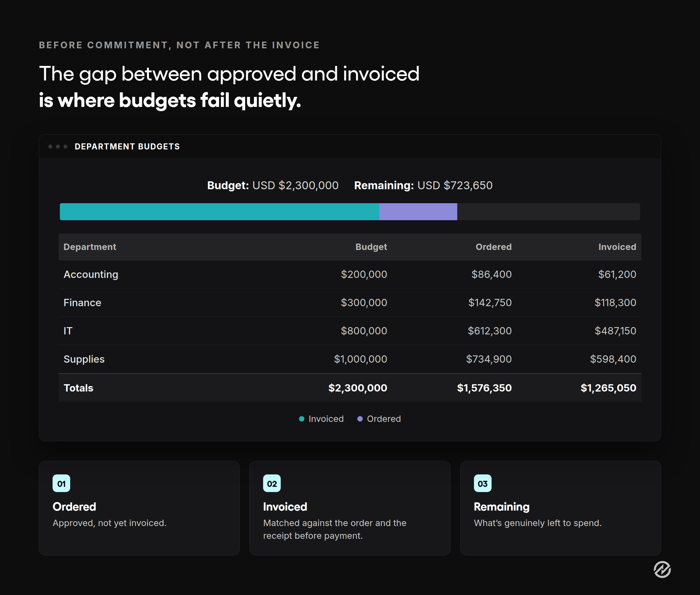
Task: Click Supplies ordered value $734,900
Action: [x=489, y=359]
